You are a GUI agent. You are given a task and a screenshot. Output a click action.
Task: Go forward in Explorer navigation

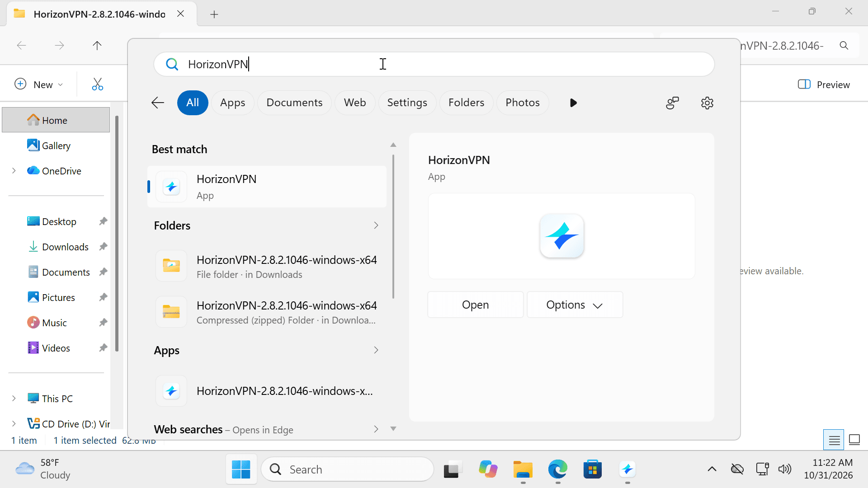(59, 46)
